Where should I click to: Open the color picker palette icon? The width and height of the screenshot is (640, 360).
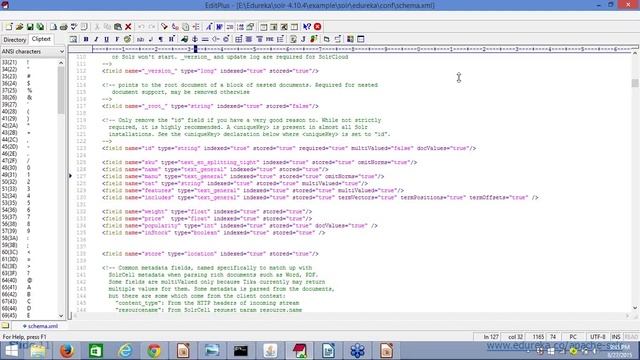pos(127,39)
